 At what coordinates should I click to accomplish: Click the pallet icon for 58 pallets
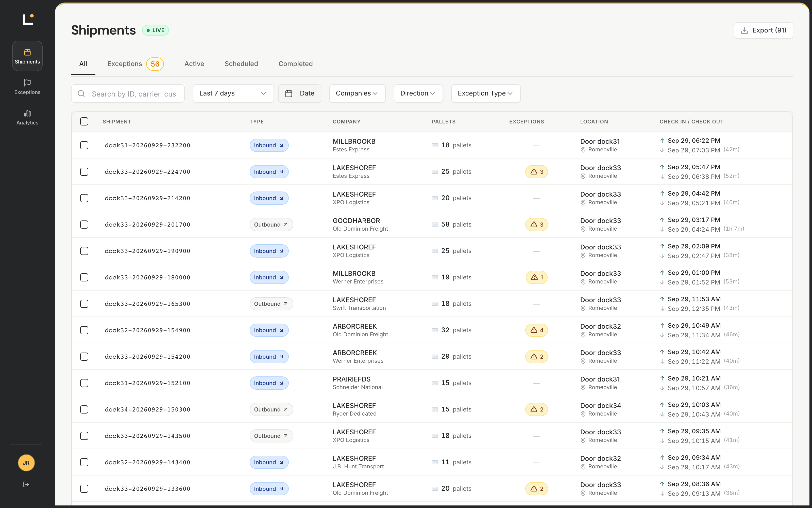click(x=435, y=225)
